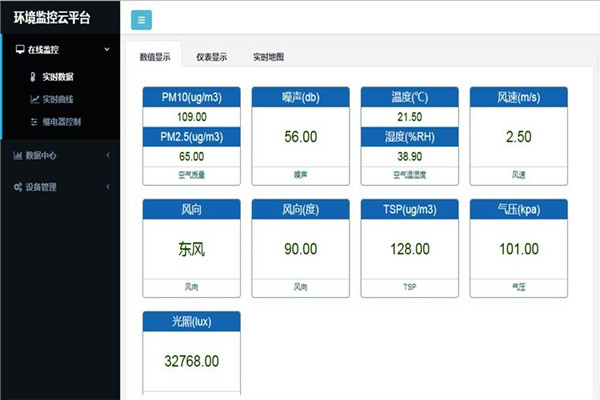This screenshot has width=600, height=400.
Task: Click the hamburger menu toggle button
Action: click(x=141, y=19)
